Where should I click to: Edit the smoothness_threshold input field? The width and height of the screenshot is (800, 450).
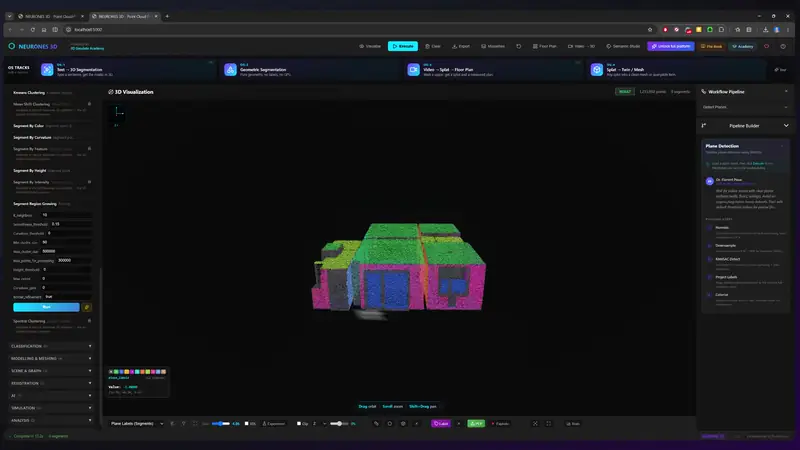(71, 224)
